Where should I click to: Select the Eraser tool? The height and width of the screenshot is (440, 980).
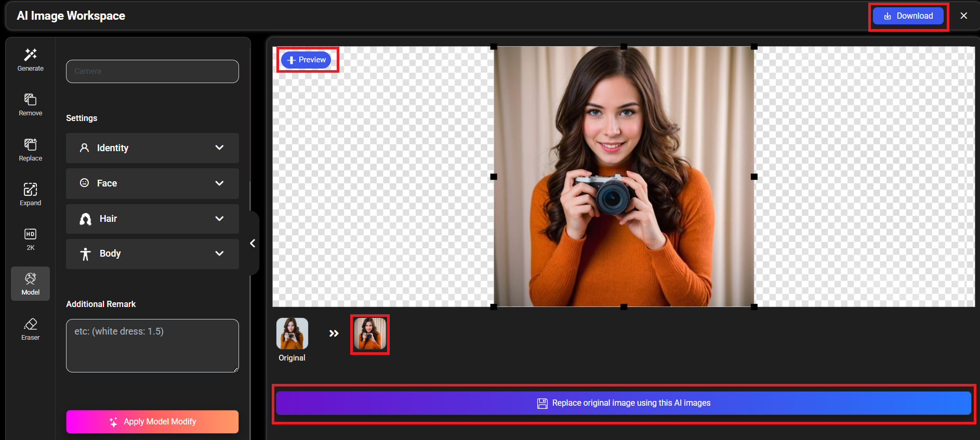pyautogui.click(x=30, y=329)
